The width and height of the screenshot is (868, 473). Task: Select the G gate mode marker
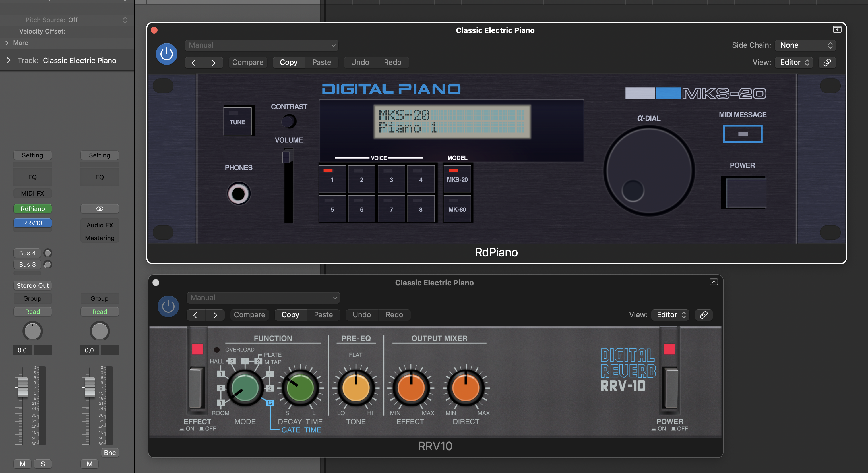tap(270, 403)
